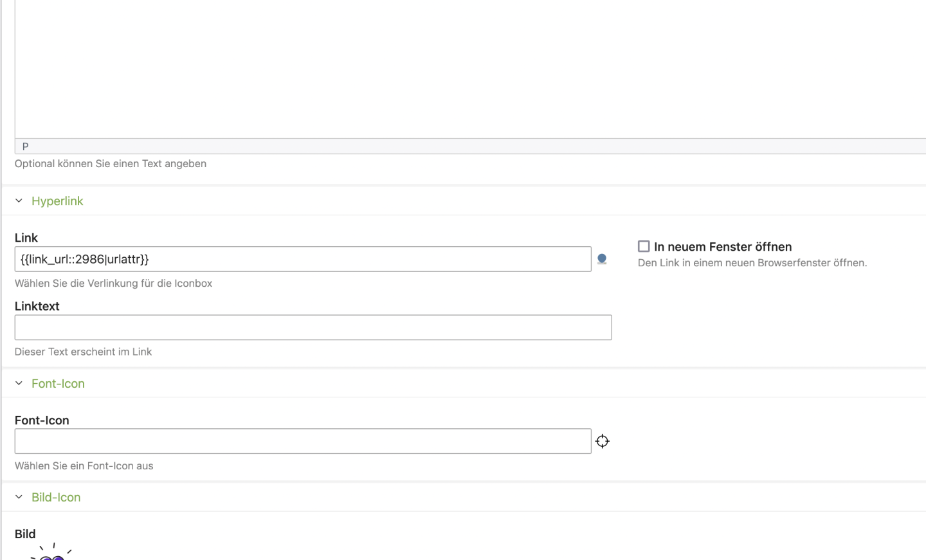The height and width of the screenshot is (560, 926).
Task: Click the Bild image thumbnail preview
Action: click(x=51, y=553)
